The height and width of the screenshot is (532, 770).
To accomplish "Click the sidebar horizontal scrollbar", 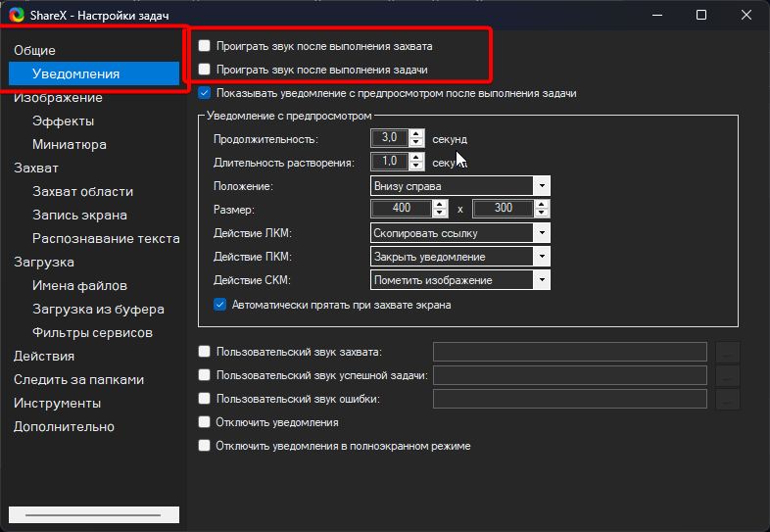I will click(x=94, y=514).
